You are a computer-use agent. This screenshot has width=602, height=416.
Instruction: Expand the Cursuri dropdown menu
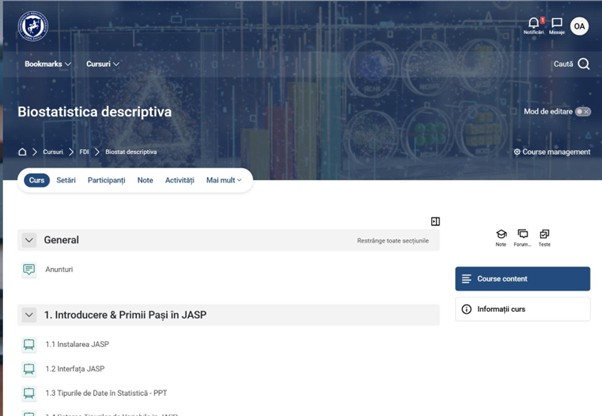(x=103, y=64)
